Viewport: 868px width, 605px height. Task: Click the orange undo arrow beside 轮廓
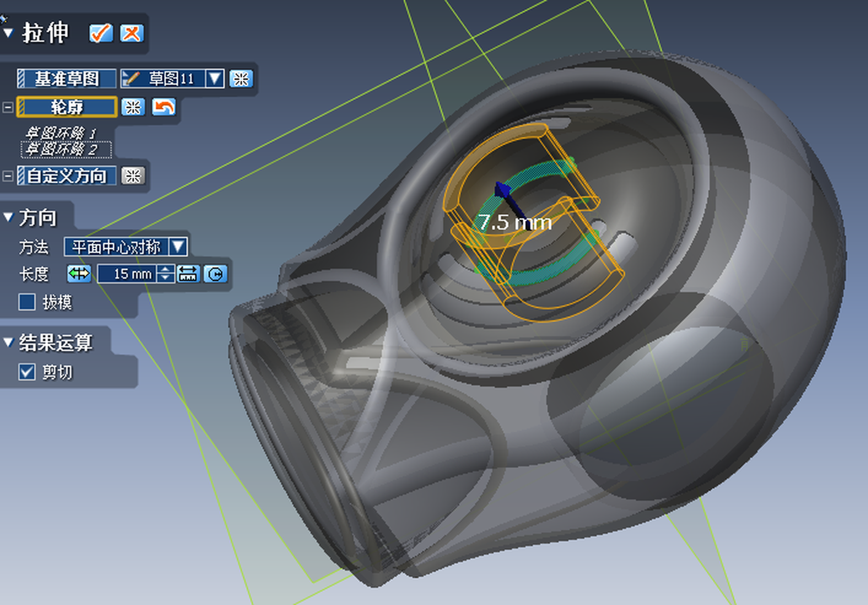coord(164,107)
